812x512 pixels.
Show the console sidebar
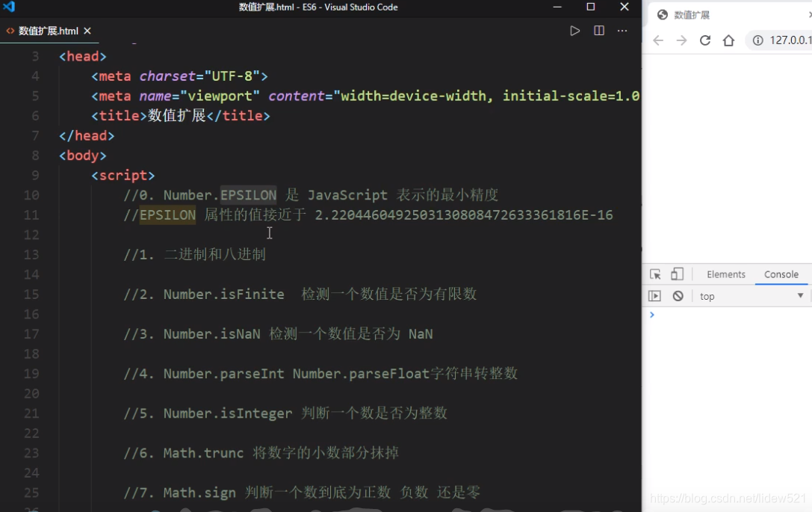[654, 296]
